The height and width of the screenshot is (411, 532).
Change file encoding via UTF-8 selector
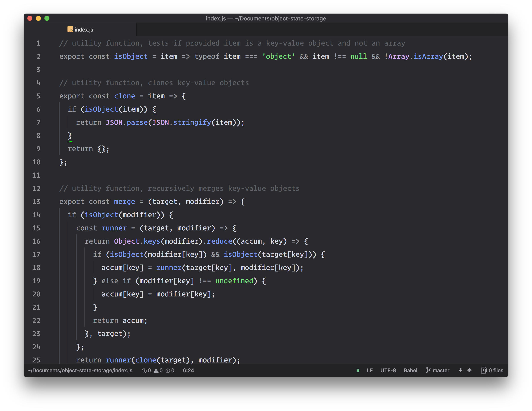click(x=388, y=370)
